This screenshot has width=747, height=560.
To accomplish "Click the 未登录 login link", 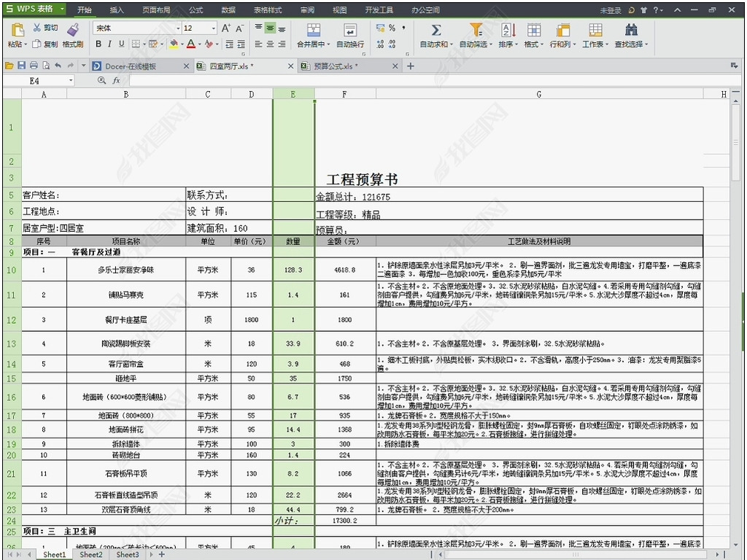I will pyautogui.click(x=611, y=10).
